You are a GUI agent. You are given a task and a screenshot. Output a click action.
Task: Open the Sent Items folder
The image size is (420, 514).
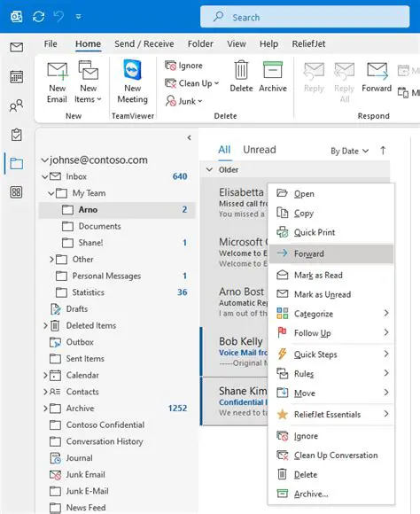[117, 359]
